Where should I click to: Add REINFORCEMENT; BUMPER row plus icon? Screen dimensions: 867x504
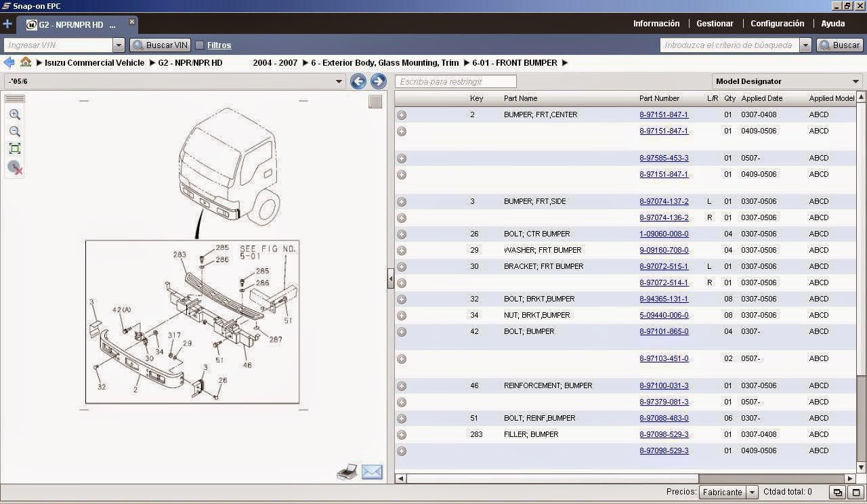coord(402,386)
